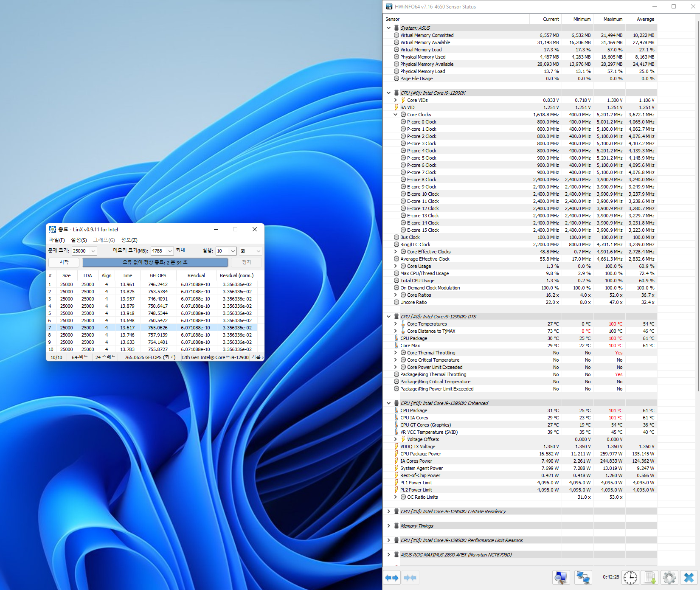
Task: Click the 시작 start button in LinX
Action: 64,262
